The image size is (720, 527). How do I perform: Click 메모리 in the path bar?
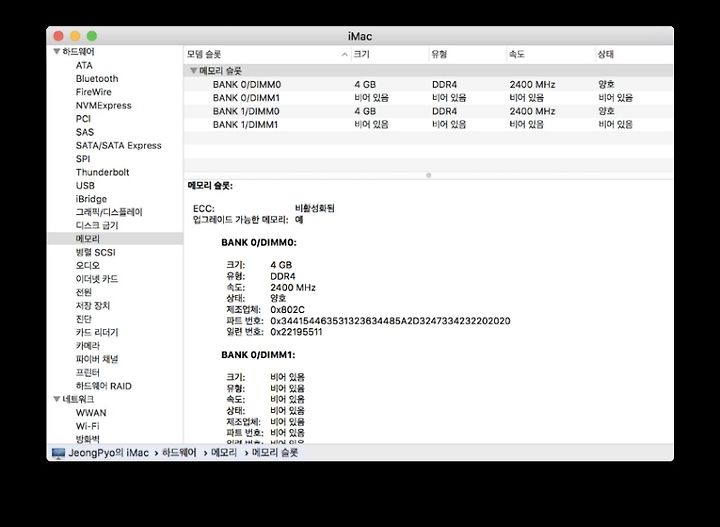[x=224, y=453]
